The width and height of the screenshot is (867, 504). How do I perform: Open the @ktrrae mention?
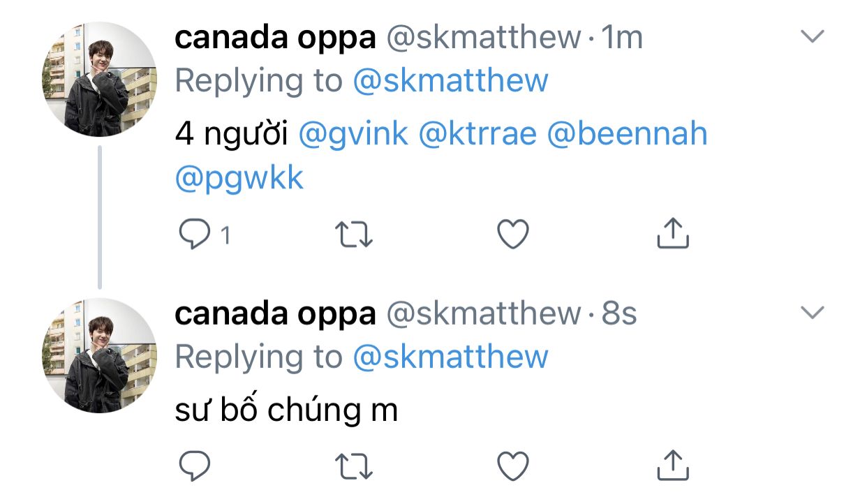(477, 134)
